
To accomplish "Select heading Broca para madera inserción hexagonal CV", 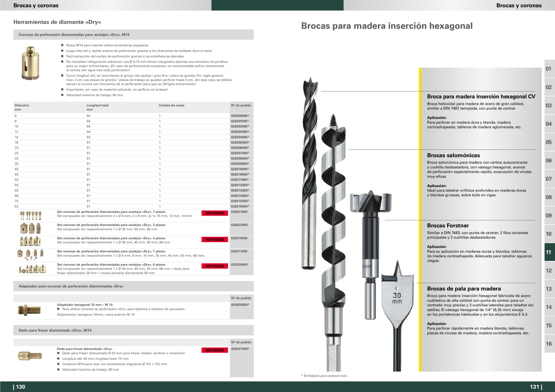I will click(481, 96).
